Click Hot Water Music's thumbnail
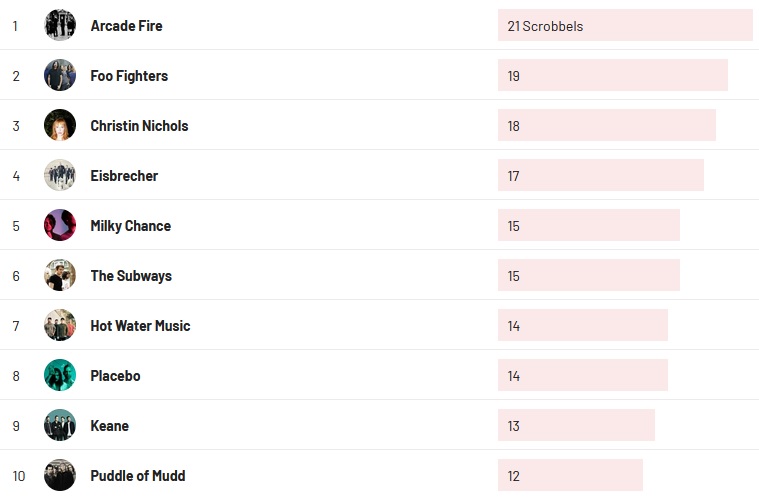The width and height of the screenshot is (759, 499). tap(60, 325)
